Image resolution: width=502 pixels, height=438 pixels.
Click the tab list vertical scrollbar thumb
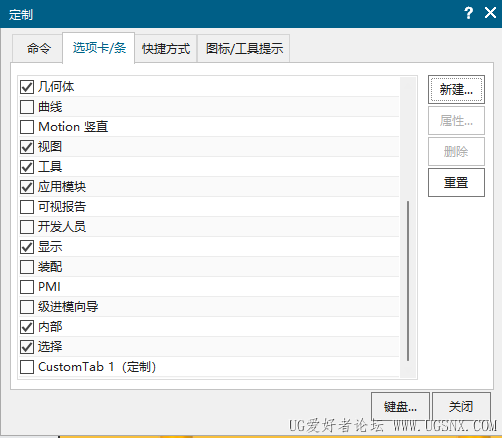[408, 281]
